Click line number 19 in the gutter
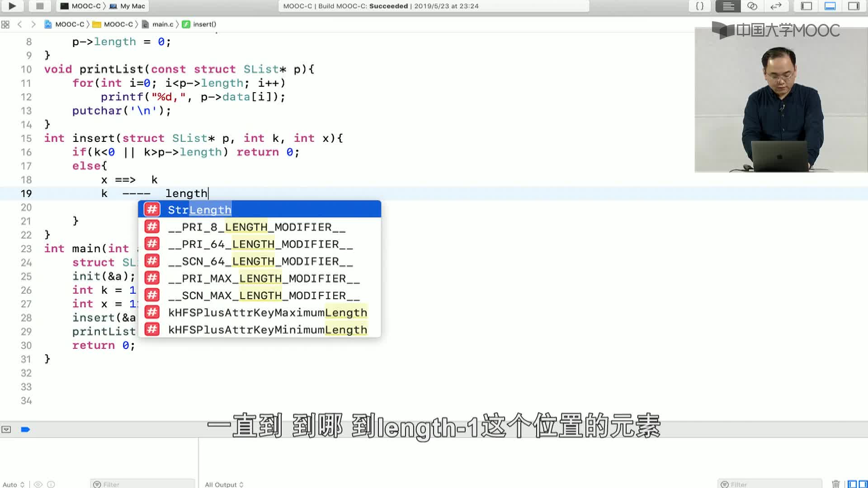The height and width of the screenshot is (488, 868). coord(26,193)
